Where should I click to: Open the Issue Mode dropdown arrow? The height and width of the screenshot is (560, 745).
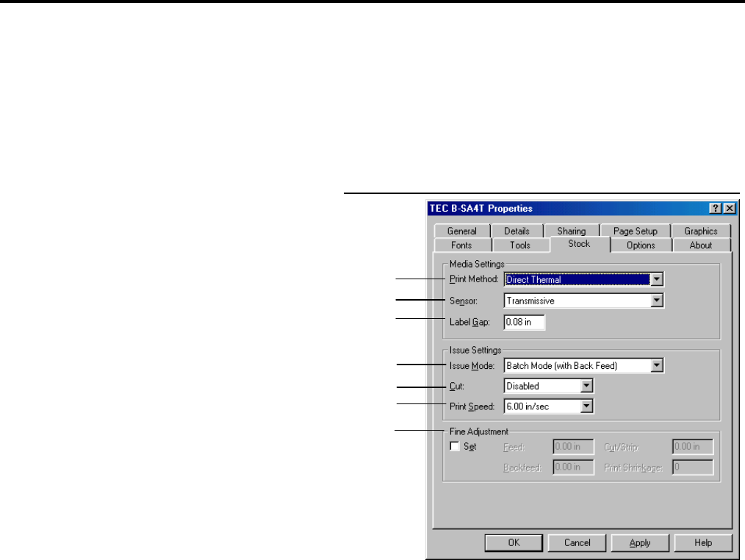657,365
